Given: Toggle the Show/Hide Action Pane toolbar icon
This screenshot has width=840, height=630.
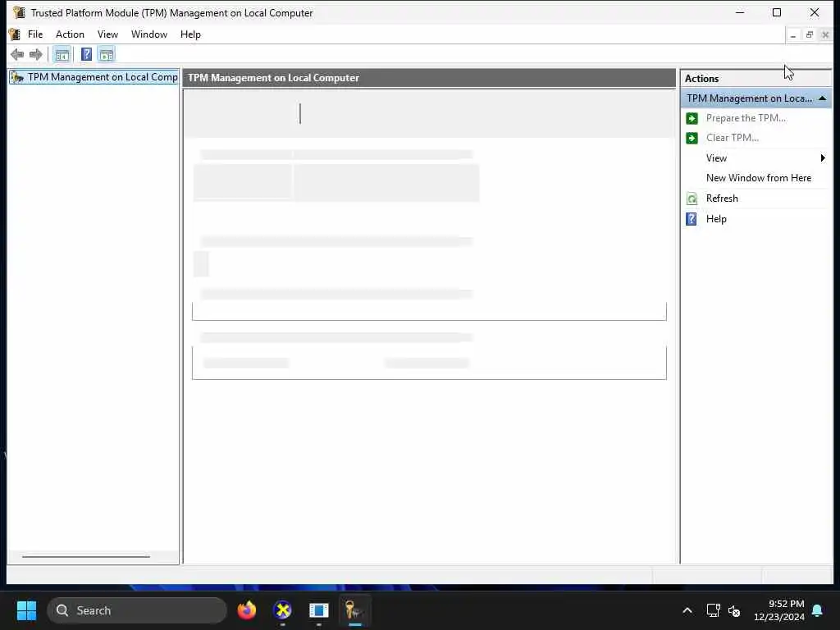Looking at the screenshot, I should 107,54.
